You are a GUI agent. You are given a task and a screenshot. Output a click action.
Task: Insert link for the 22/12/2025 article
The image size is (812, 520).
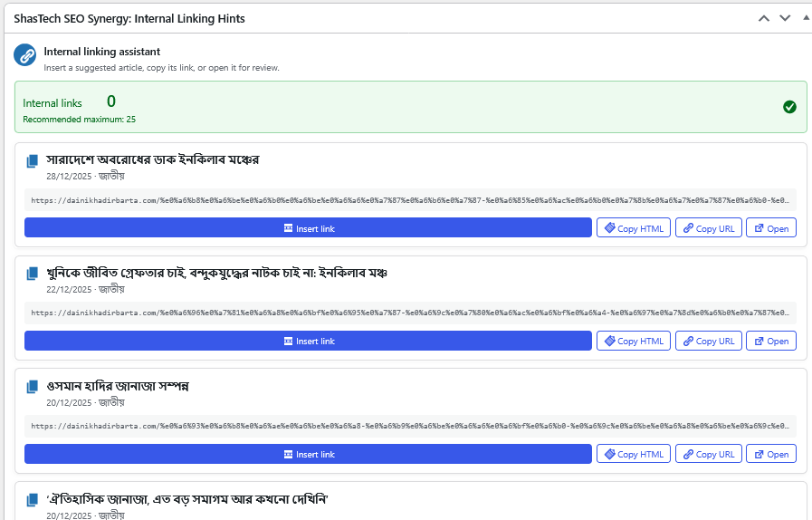[x=308, y=341]
